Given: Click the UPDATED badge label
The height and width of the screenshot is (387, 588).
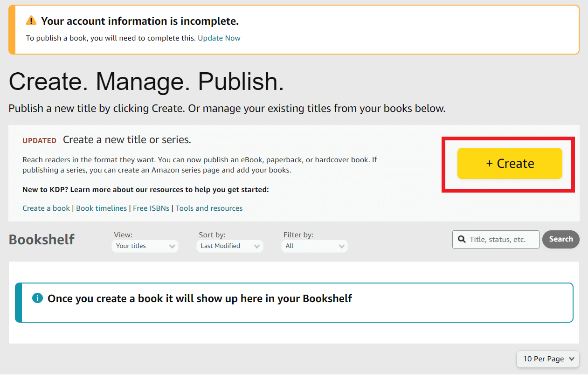Looking at the screenshot, I should (x=39, y=140).
